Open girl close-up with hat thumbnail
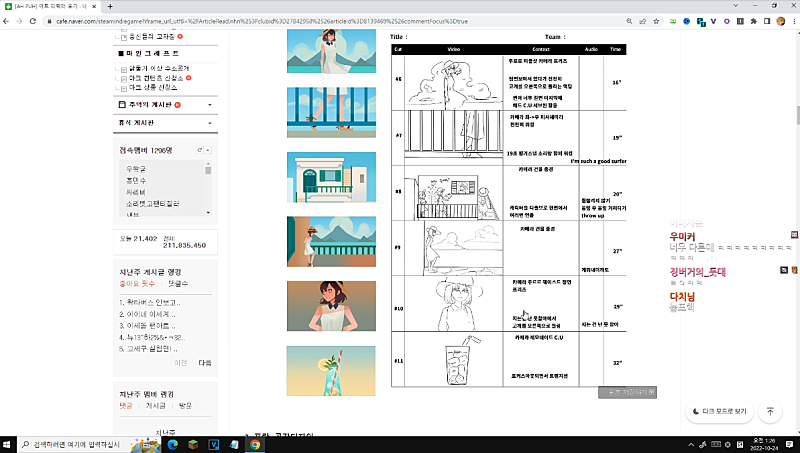The height and width of the screenshot is (453, 800). (331, 306)
